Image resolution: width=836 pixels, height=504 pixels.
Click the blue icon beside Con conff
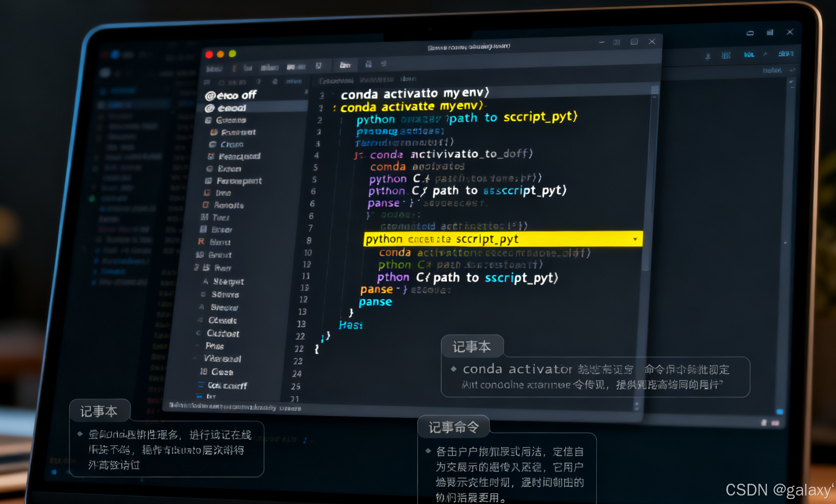click(201, 385)
